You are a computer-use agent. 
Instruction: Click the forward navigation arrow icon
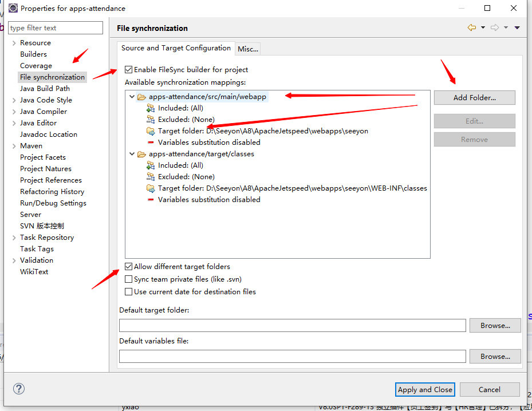click(495, 27)
